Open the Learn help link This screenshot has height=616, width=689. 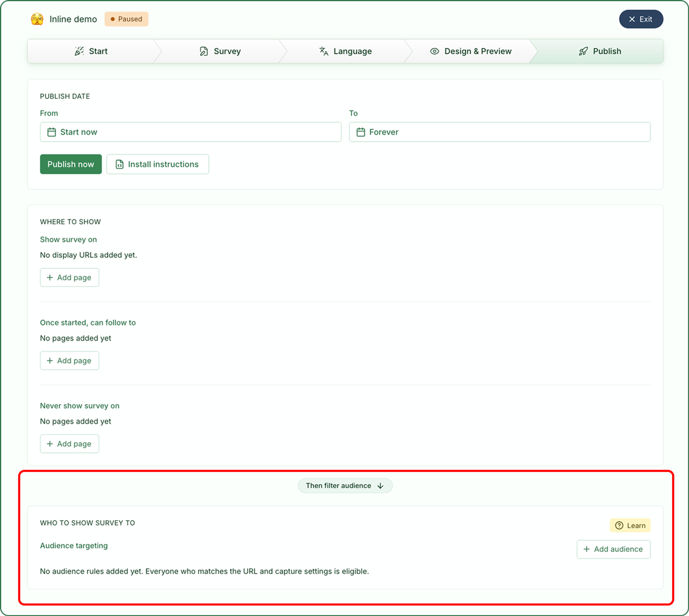click(630, 525)
